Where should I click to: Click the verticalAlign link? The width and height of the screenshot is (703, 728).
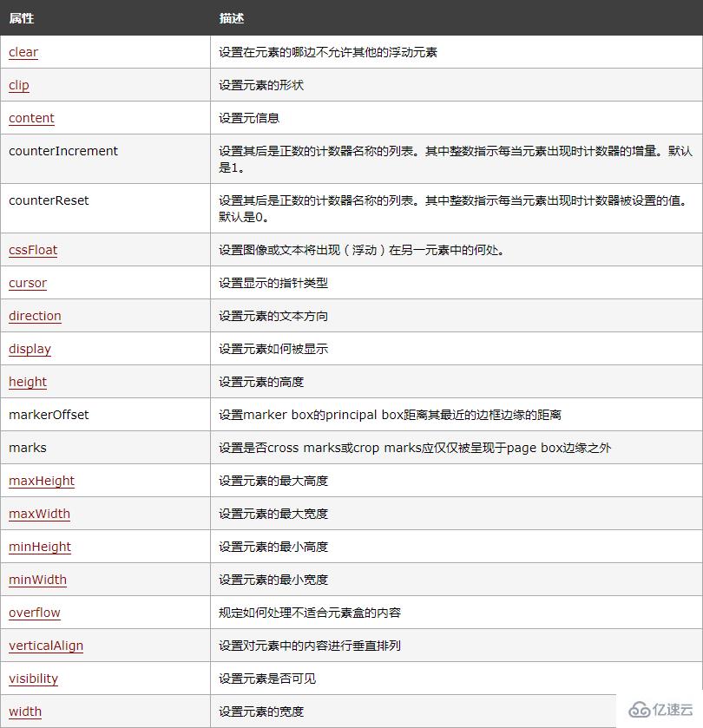pyautogui.click(x=46, y=646)
